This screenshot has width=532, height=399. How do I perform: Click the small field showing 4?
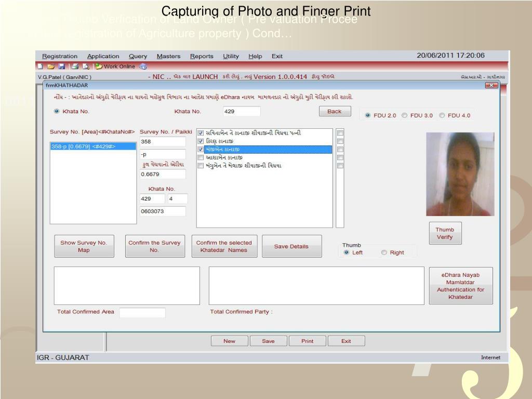click(178, 199)
